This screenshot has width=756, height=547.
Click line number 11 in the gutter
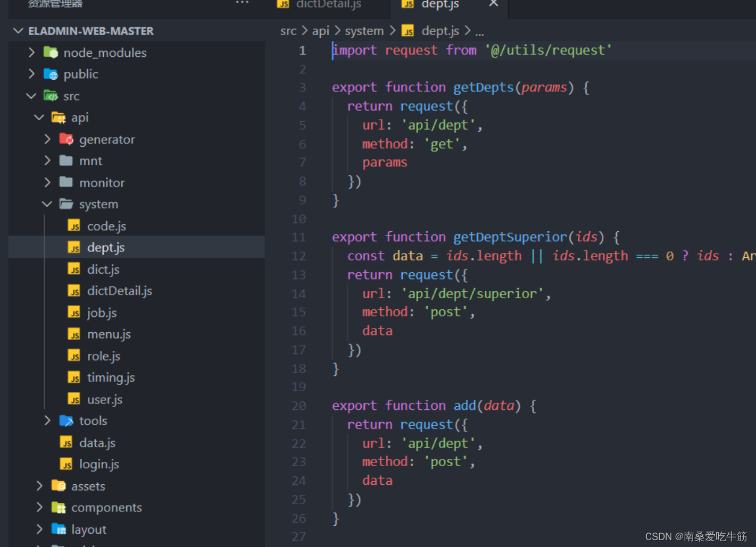point(299,238)
